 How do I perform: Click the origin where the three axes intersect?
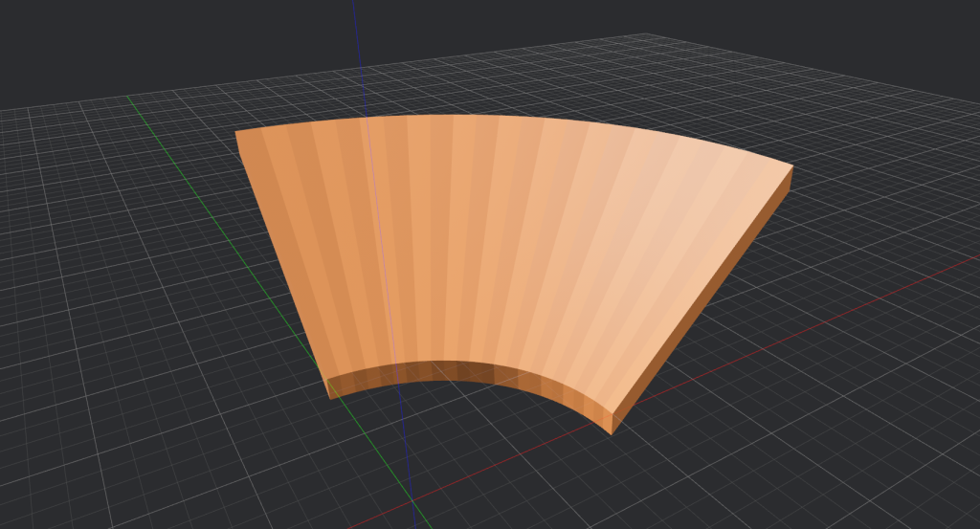tap(412, 500)
